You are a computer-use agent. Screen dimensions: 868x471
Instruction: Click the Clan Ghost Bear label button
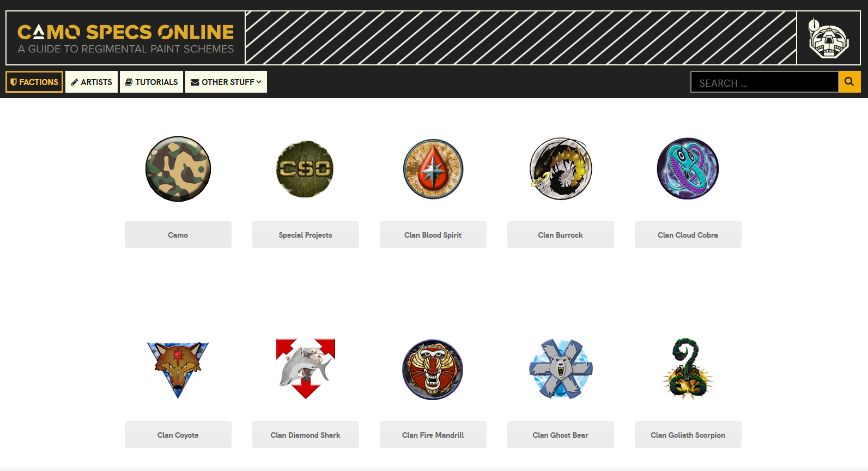[561, 434]
